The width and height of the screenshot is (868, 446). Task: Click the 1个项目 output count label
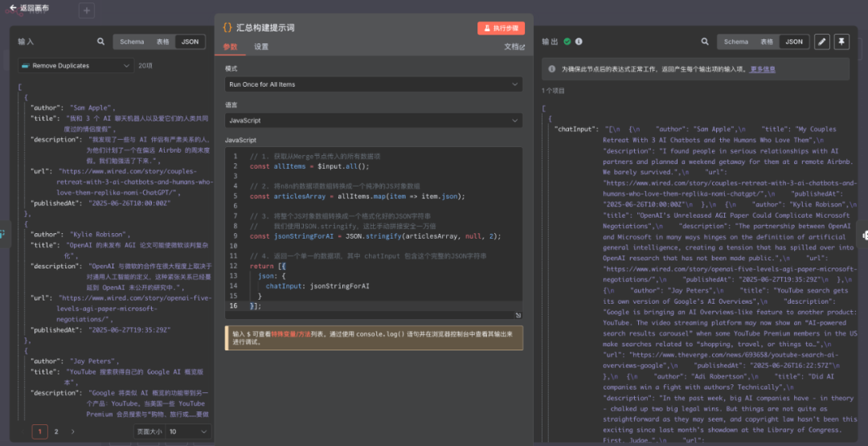tap(554, 91)
